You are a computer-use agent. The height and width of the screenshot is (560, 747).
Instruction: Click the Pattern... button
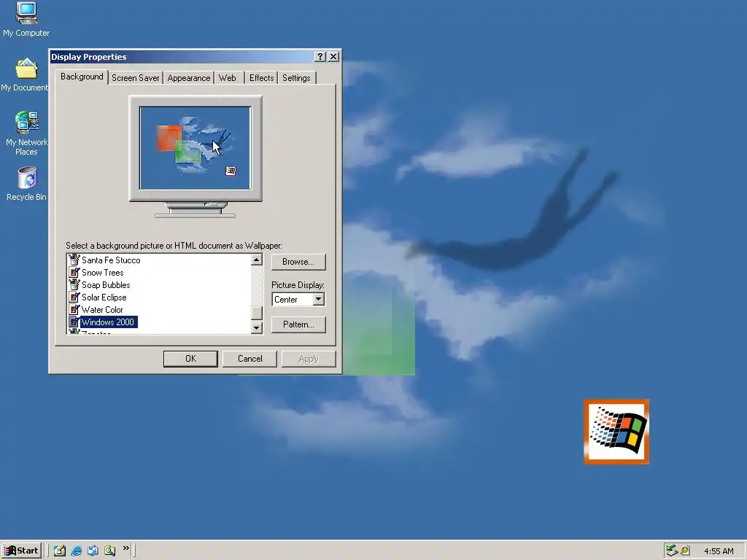[x=298, y=324]
